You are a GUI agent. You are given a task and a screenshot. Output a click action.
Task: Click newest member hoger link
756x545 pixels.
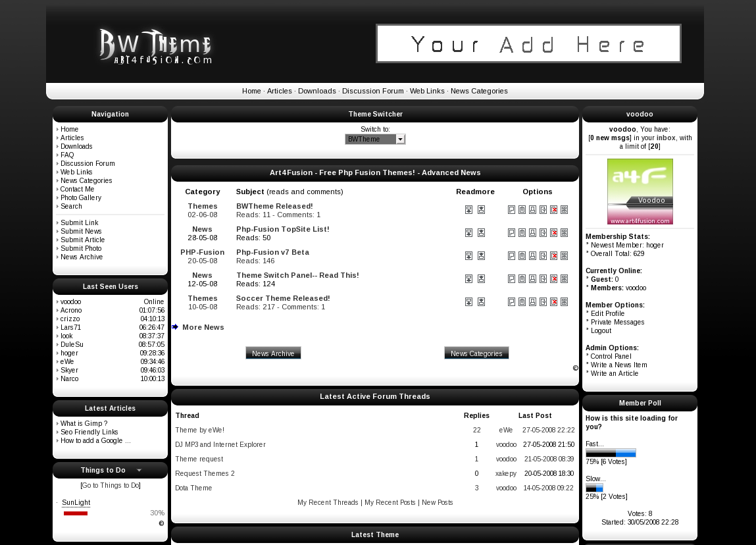(655, 245)
